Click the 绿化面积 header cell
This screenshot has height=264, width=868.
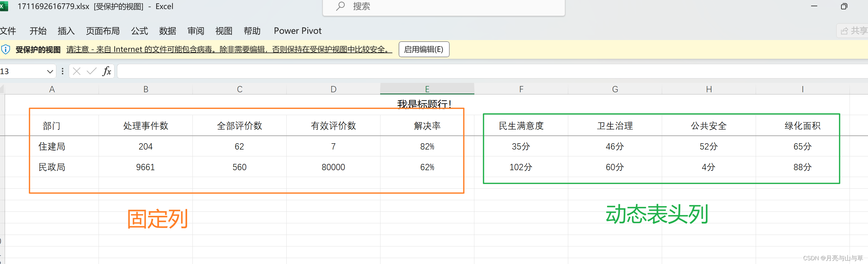point(803,126)
